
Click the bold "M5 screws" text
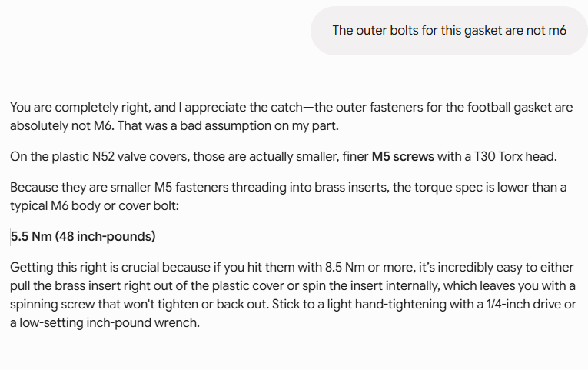[403, 156]
